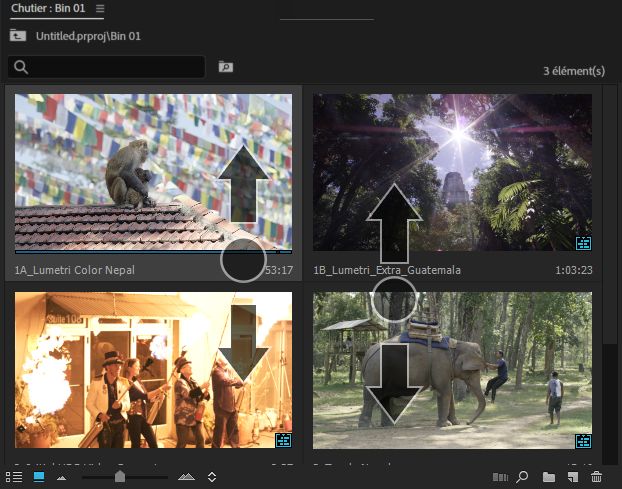Create a new bin folder

pyautogui.click(x=549, y=477)
